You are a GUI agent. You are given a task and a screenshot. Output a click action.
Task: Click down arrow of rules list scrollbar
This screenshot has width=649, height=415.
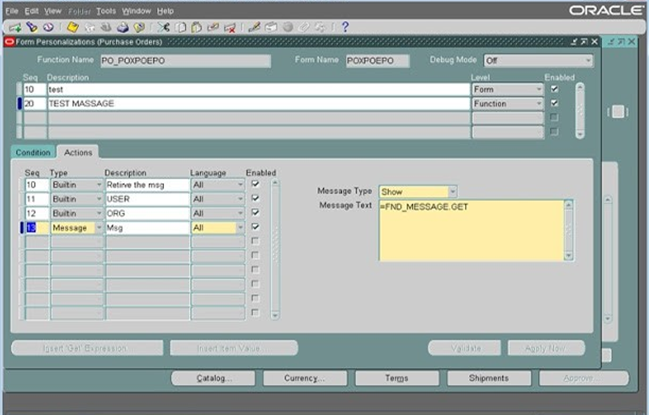[580, 134]
